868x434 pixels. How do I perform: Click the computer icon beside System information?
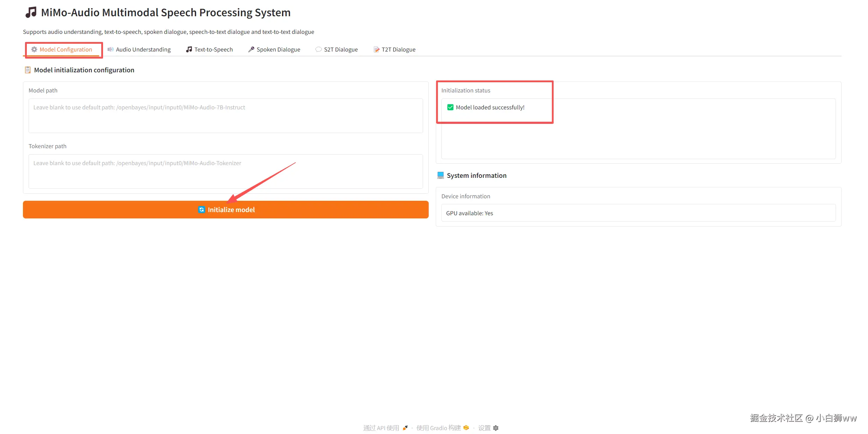440,175
